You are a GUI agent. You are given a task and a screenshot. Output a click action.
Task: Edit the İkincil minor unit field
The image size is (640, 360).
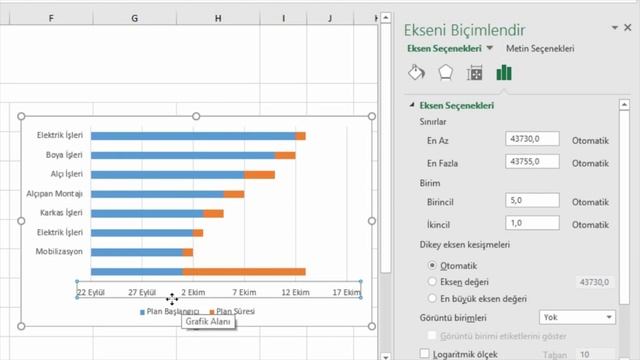pos(532,223)
